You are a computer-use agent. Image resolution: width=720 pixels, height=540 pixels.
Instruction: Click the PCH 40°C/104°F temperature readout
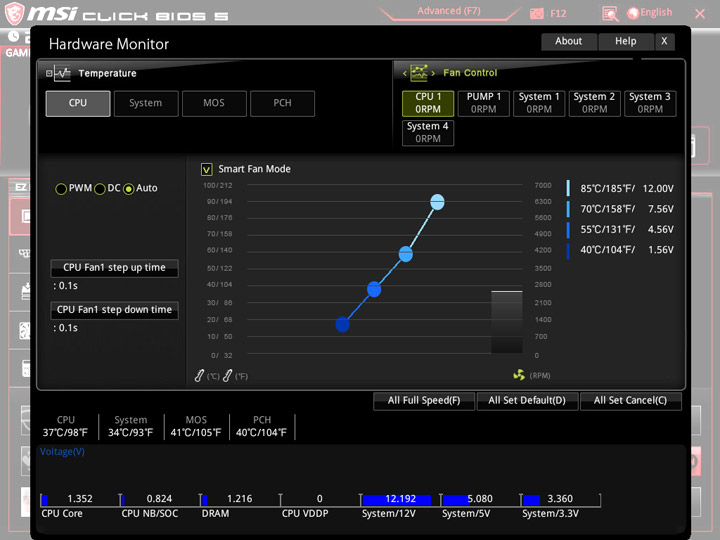261,427
